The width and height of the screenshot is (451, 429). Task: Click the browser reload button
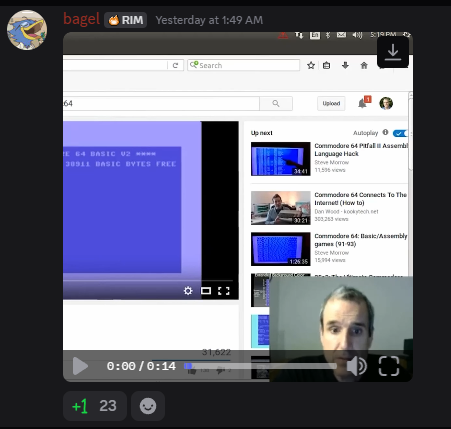pyautogui.click(x=175, y=65)
